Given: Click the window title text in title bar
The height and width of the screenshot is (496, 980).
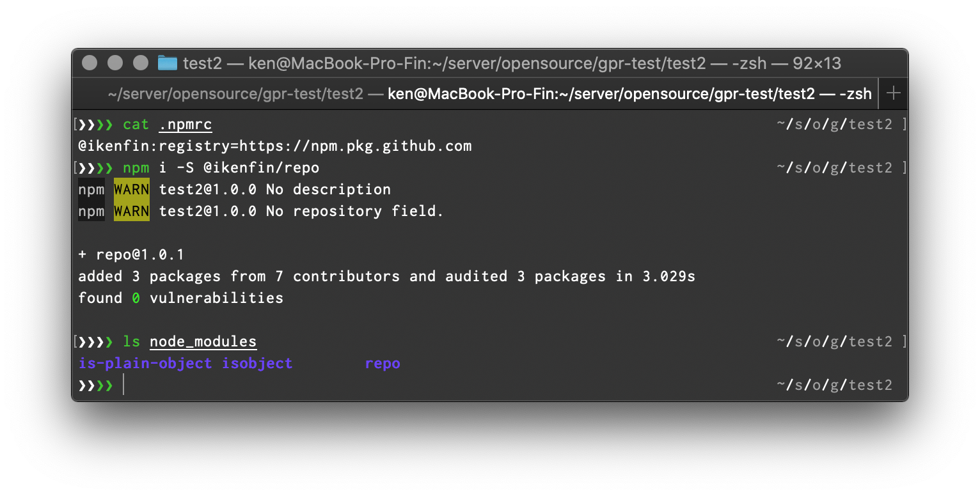Looking at the screenshot, I should tap(512, 63).
